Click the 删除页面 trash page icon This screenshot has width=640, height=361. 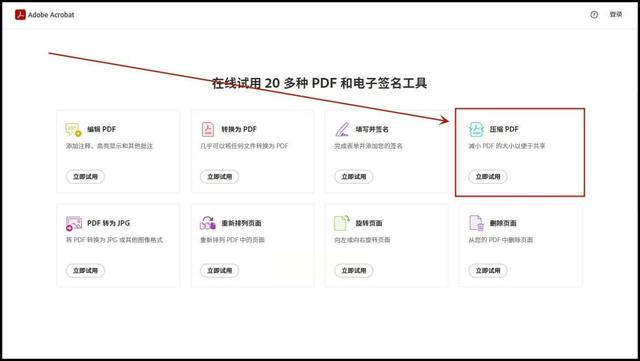tap(476, 223)
